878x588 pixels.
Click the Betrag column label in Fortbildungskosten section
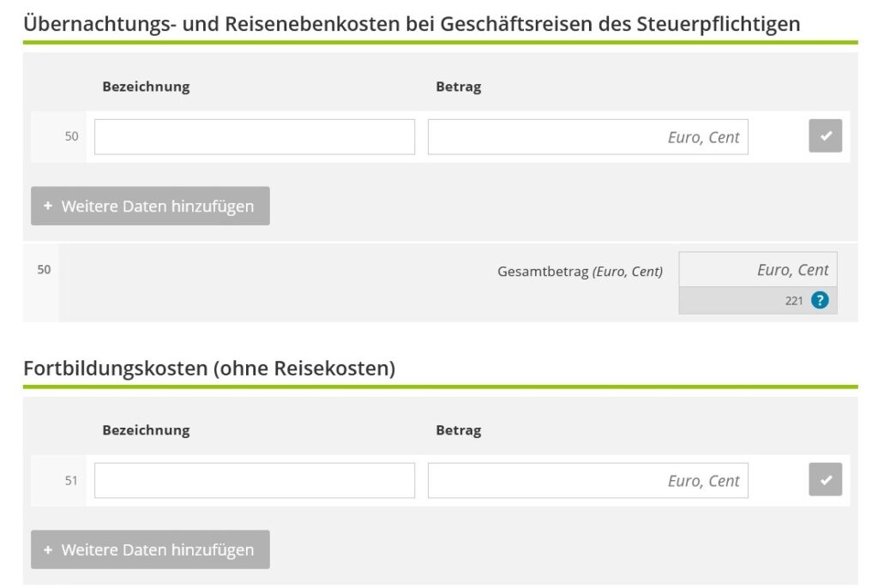459,430
